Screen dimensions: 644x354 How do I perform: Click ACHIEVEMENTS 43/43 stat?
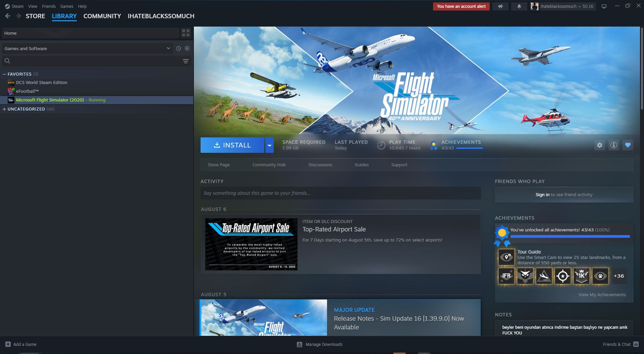click(456, 145)
